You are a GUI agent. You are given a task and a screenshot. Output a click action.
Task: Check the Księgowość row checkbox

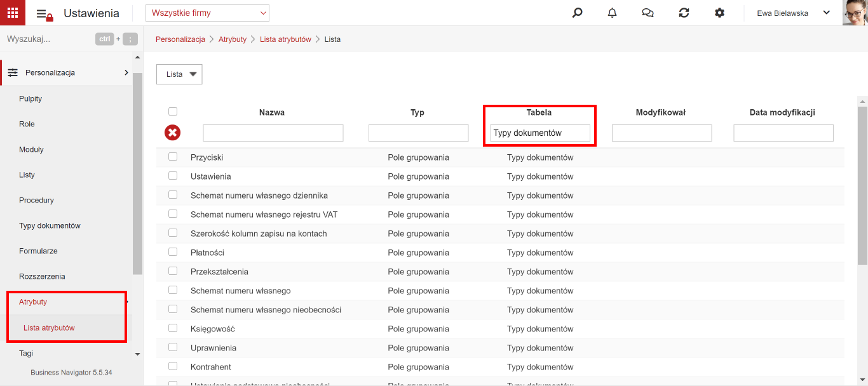pyautogui.click(x=173, y=328)
